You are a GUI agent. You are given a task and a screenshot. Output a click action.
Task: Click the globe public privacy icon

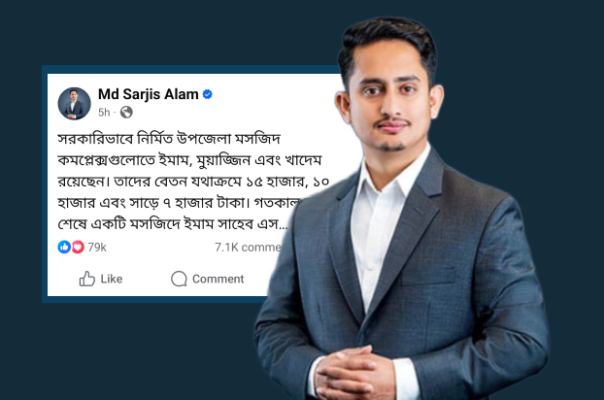126,112
